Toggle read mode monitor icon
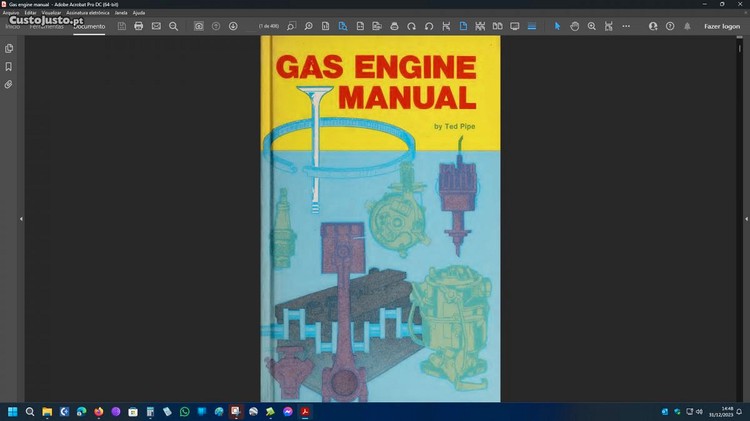This screenshot has height=421, width=750. 515,26
